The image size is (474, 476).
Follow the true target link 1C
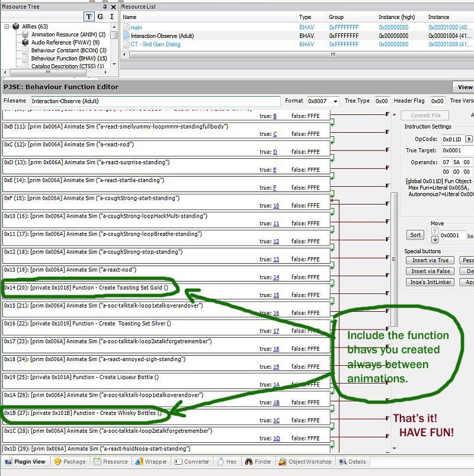(277, 420)
